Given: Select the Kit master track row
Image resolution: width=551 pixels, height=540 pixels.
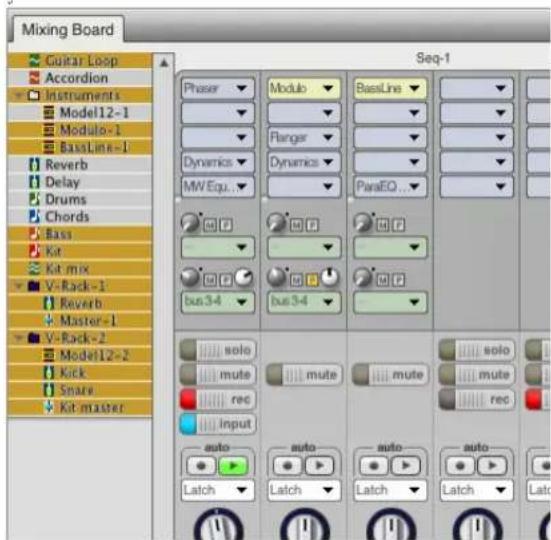Looking at the screenshot, I should 80,407.
